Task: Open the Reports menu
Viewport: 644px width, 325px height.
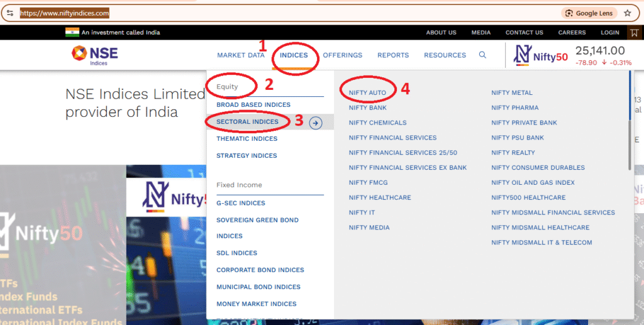Action: 393,55
